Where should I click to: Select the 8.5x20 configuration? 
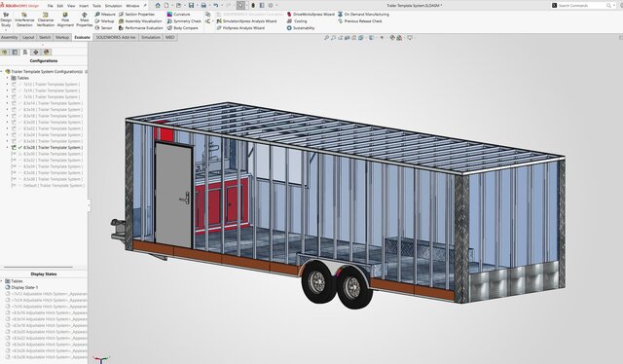point(53,122)
